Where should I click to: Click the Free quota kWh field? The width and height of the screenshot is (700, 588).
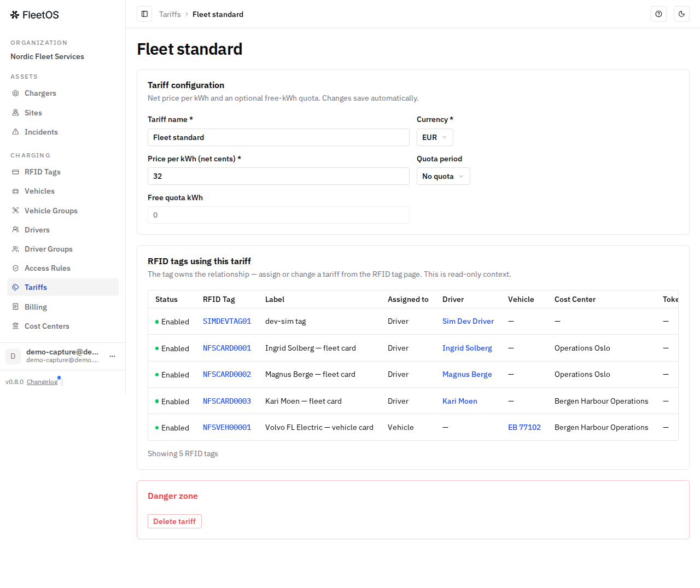click(278, 215)
